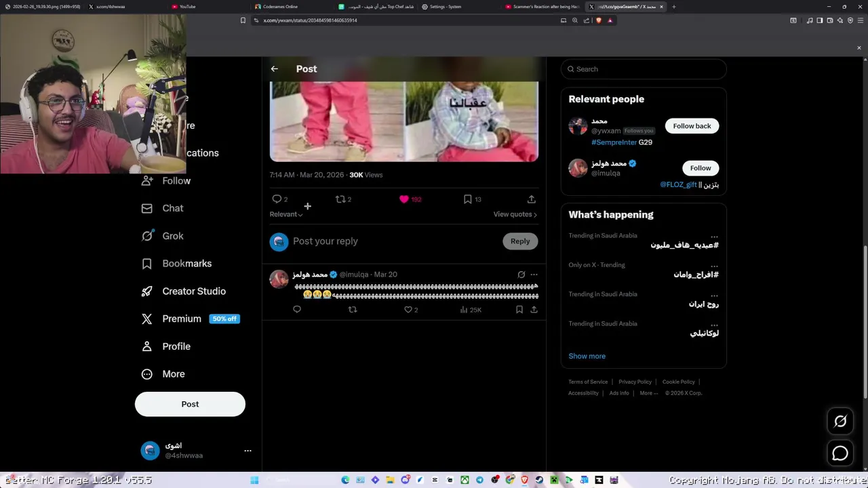
Task: Click Follow for @imulqa
Action: pos(701,168)
